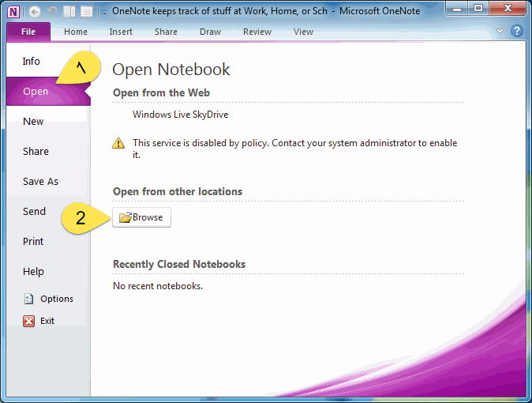This screenshot has width=532, height=403.
Task: Click the 'Open from other locations' heading
Action: tap(178, 192)
